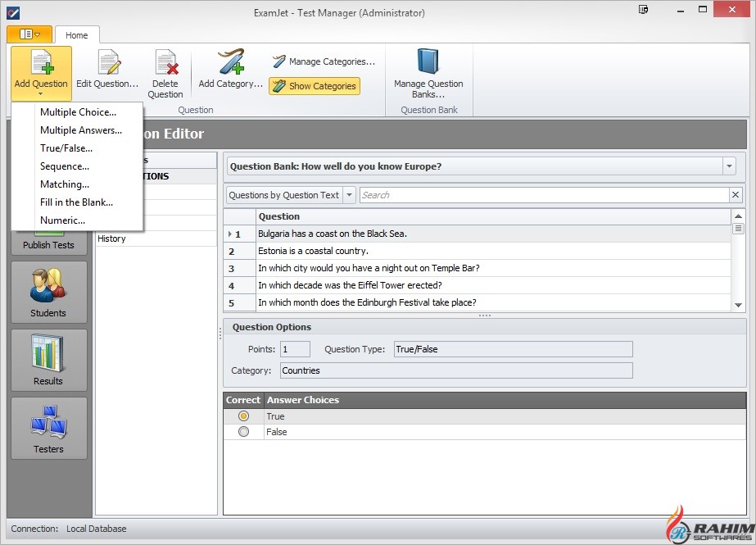This screenshot has width=756, height=545.
Task: Click the Question column header
Action: point(493,216)
